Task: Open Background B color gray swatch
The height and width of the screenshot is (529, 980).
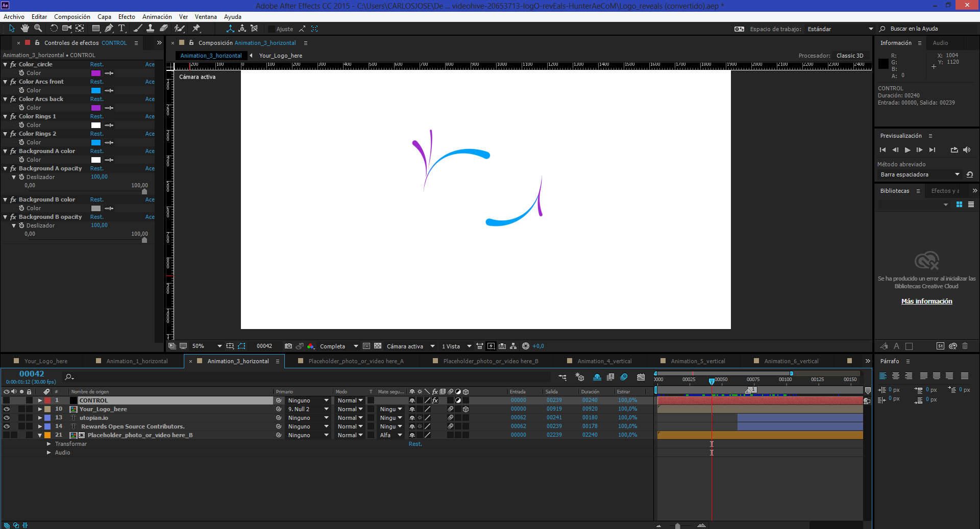Action: click(x=96, y=208)
